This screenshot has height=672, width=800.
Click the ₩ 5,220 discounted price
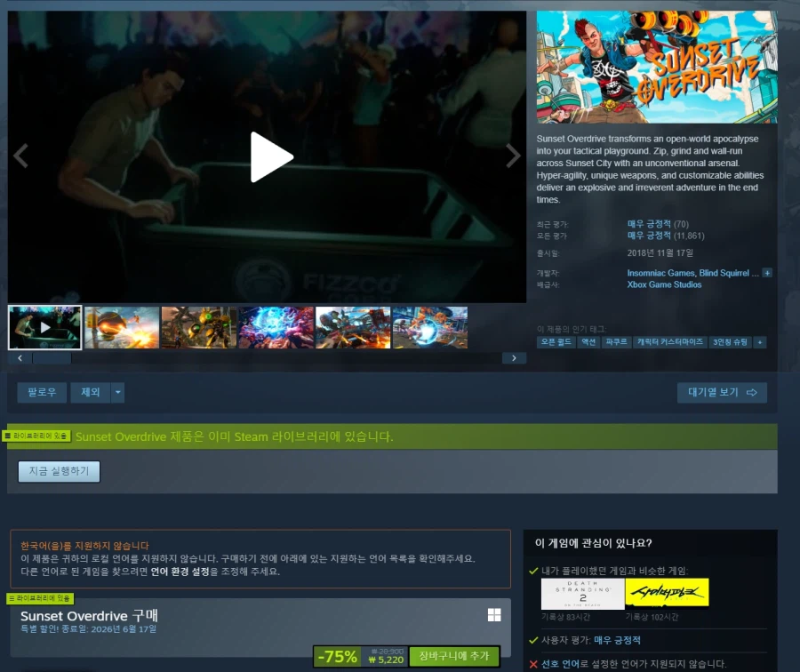tap(387, 660)
